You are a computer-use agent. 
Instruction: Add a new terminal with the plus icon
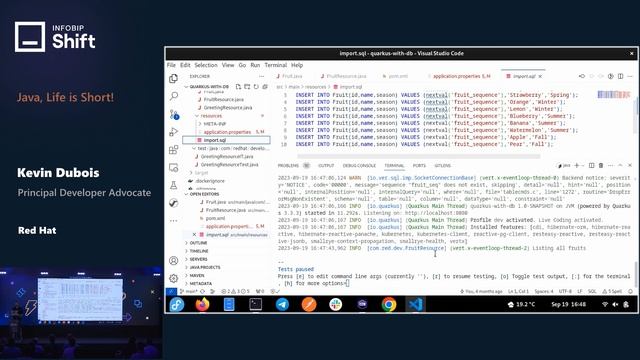pyautogui.click(x=577, y=165)
